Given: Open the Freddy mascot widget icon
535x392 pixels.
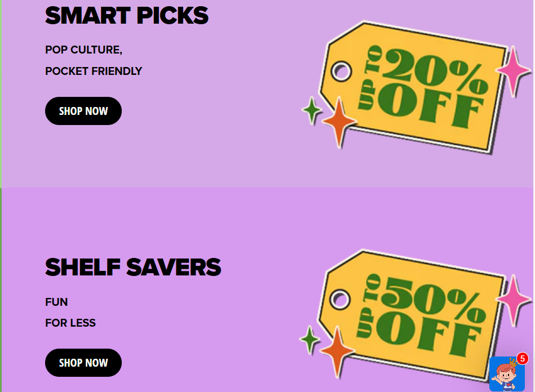Looking at the screenshot, I should coord(507,373).
